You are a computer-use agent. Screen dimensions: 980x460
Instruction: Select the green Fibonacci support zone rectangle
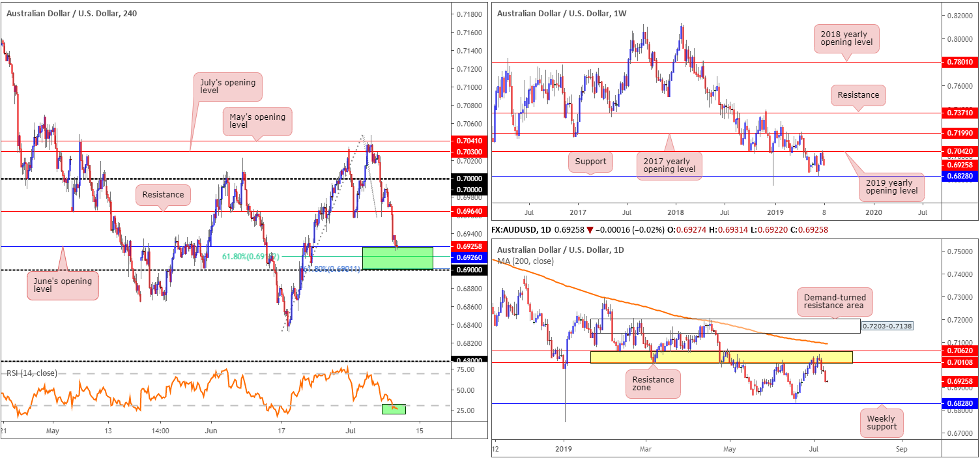(x=397, y=258)
